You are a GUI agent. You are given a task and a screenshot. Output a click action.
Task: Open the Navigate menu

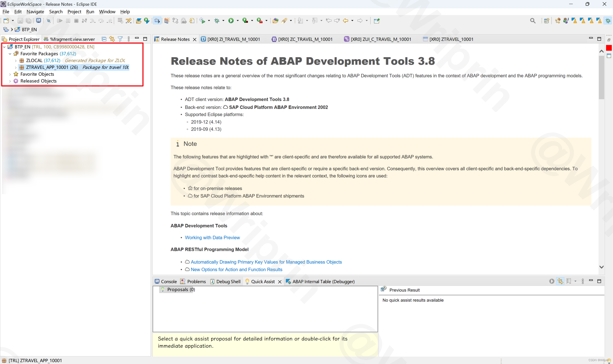35,11
